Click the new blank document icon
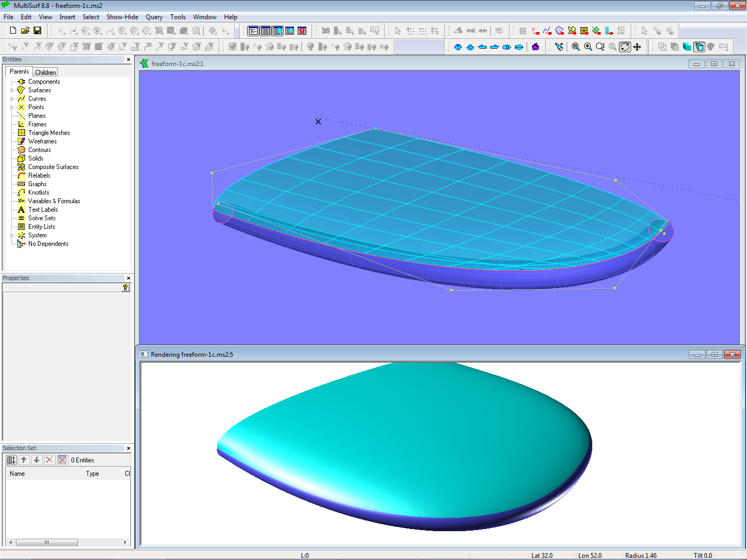Viewport: 747px width, 560px height. [x=13, y=31]
